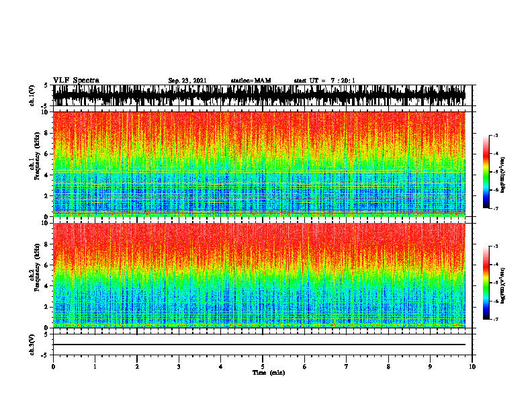Click the ch.1 frequency tick label "8"

click(47, 133)
